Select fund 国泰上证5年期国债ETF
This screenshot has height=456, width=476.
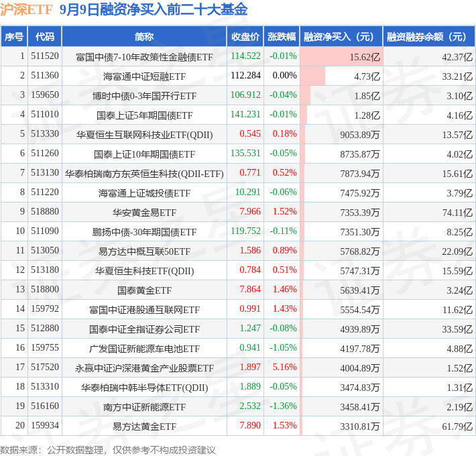pos(144,115)
